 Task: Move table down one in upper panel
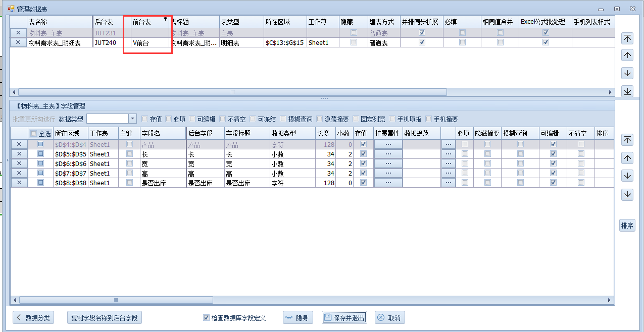pos(627,74)
